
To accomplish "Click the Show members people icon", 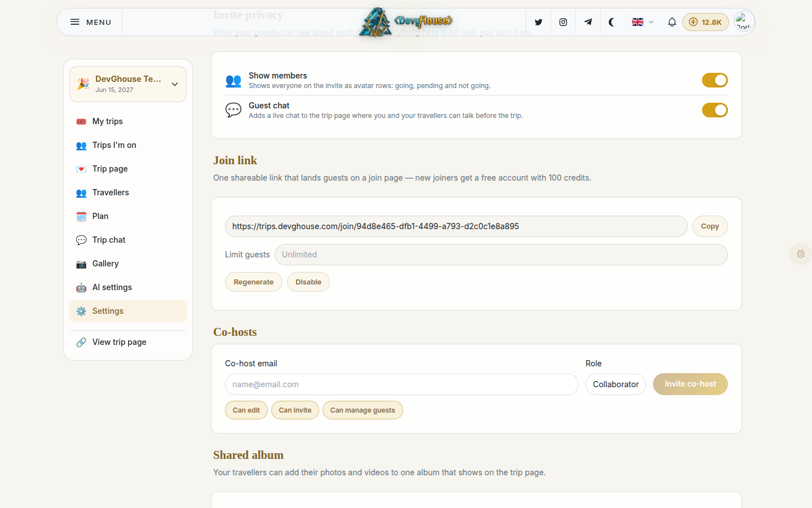I will (233, 80).
